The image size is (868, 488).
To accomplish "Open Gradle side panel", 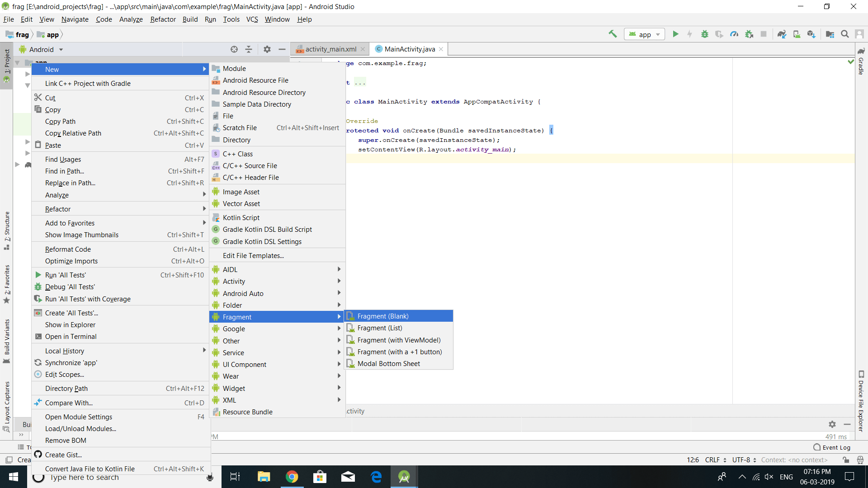I will [861, 61].
